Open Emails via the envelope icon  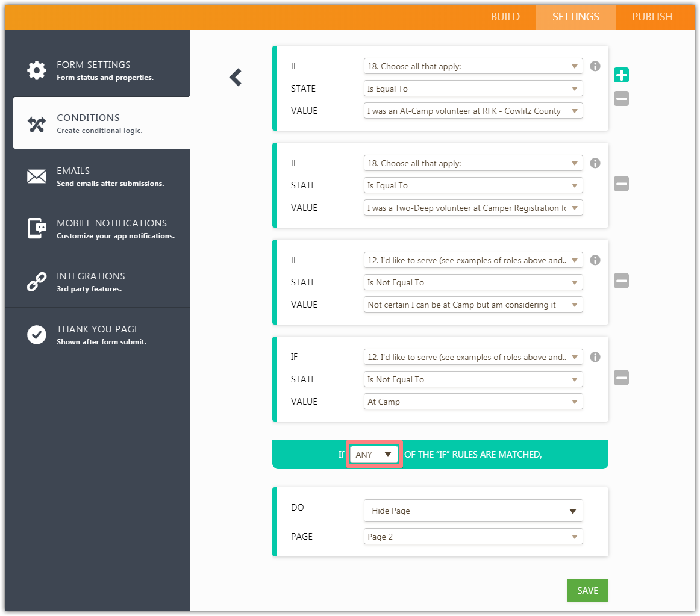[36, 176]
